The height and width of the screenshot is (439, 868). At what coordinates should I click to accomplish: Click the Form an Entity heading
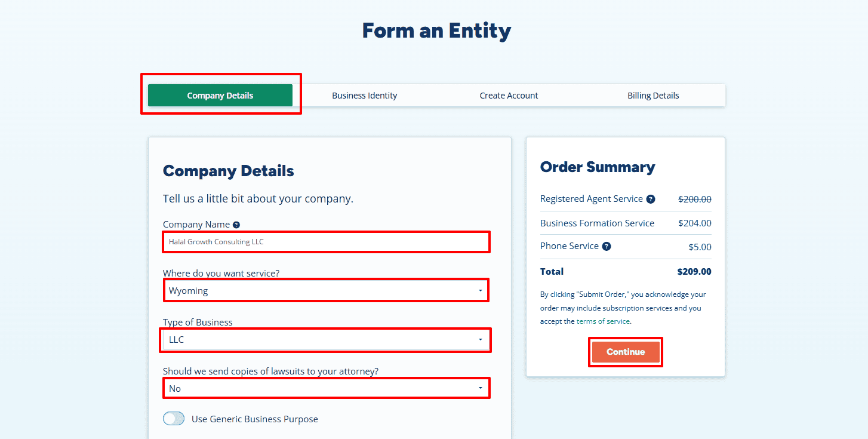pos(436,30)
